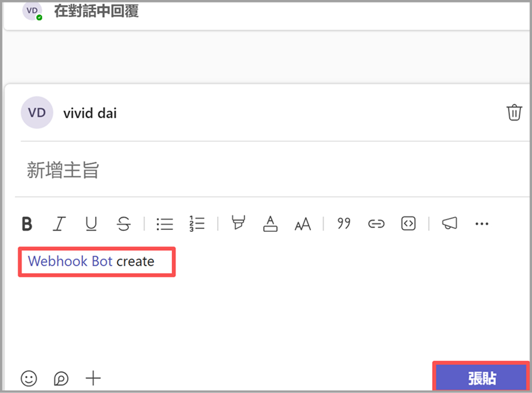532x393 pixels.
Task: Open the emoji picker
Action: coord(29,379)
